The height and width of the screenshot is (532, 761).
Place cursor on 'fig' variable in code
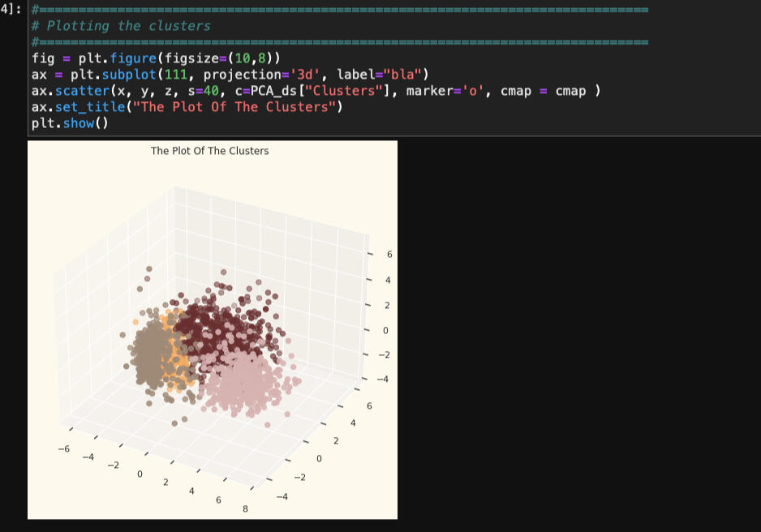43,58
